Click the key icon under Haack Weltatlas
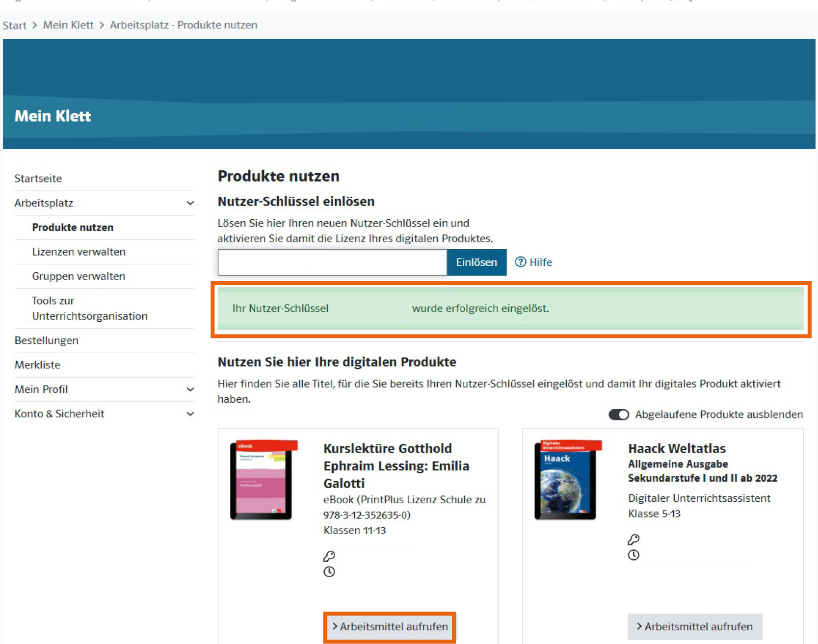The image size is (818, 644). point(633,540)
